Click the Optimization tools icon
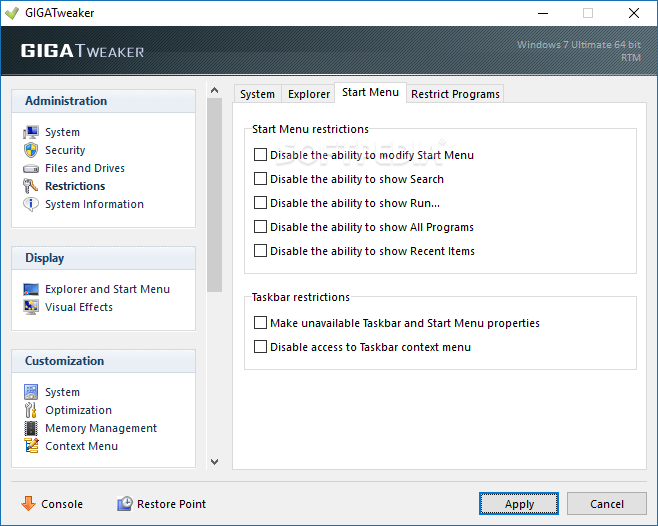This screenshot has height=526, width=658. 31,410
